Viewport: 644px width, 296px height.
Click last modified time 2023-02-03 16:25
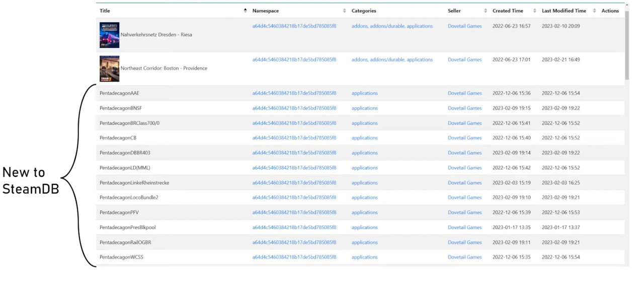tap(560, 183)
